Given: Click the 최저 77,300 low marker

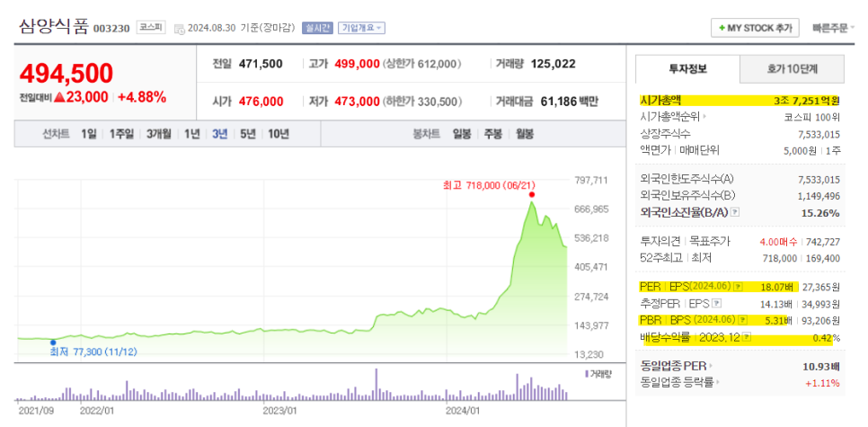Looking at the screenshot, I should click(x=53, y=342).
